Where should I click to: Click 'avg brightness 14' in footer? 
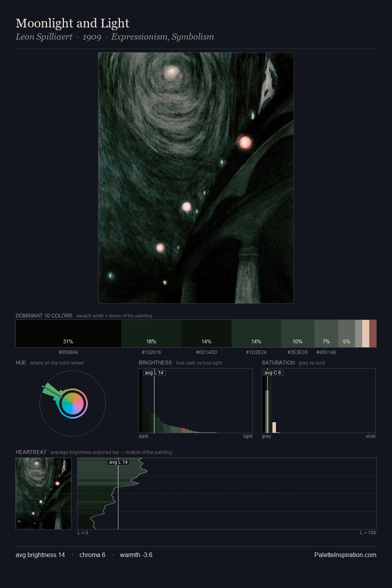40,555
